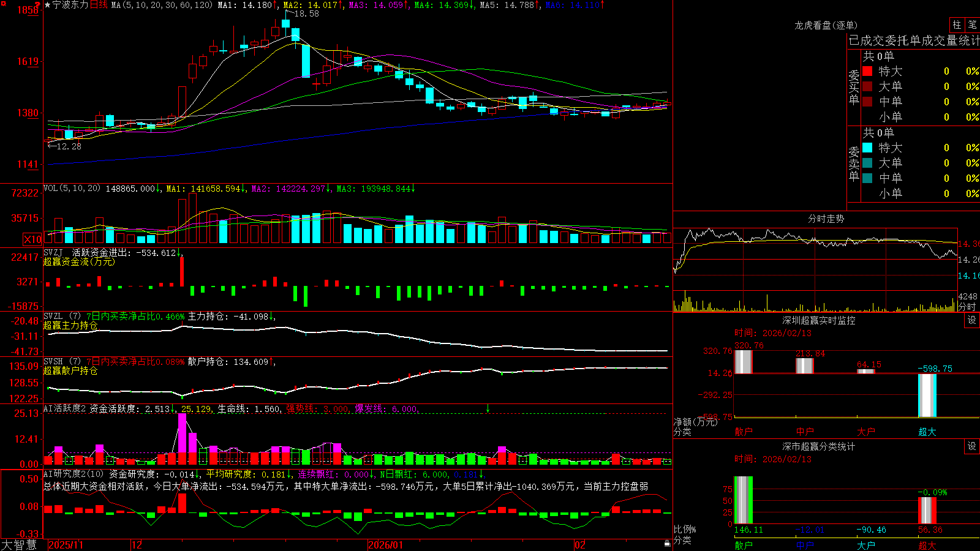Click the 大户 label under 深圳超赢实时监控
The width and height of the screenshot is (980, 551).
pos(865,432)
